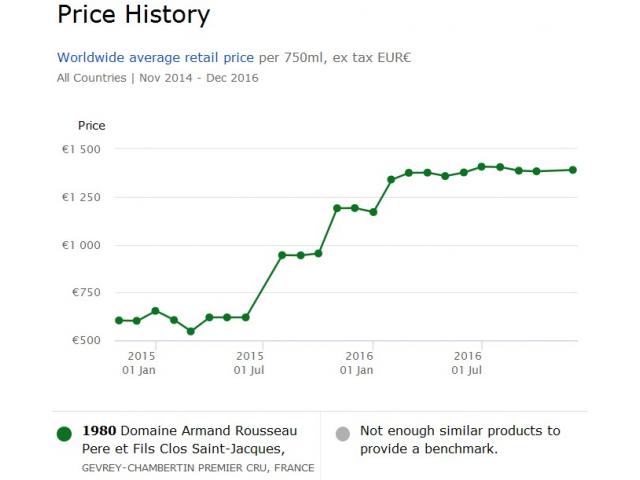Click the All Countries date range text
Viewport: 640px width, 480px height.
click(158, 78)
